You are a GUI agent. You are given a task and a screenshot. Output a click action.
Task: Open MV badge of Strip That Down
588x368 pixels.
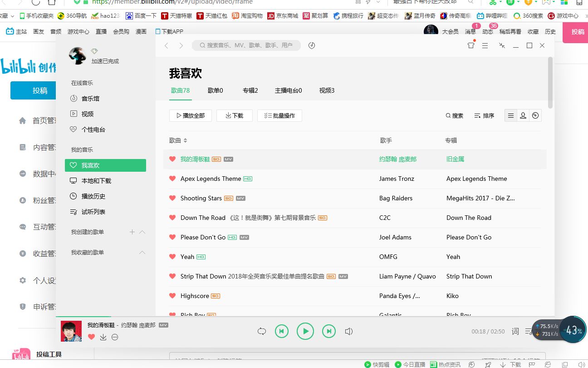[x=343, y=277]
